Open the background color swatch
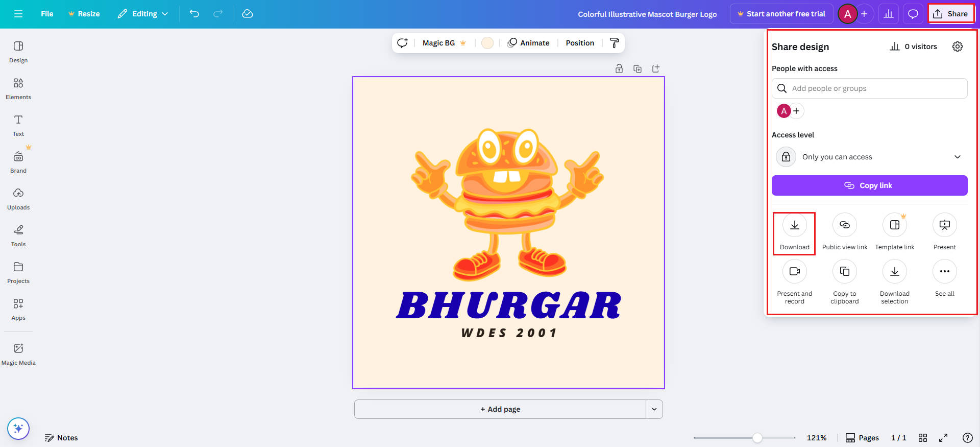This screenshot has height=447, width=980. tap(487, 43)
